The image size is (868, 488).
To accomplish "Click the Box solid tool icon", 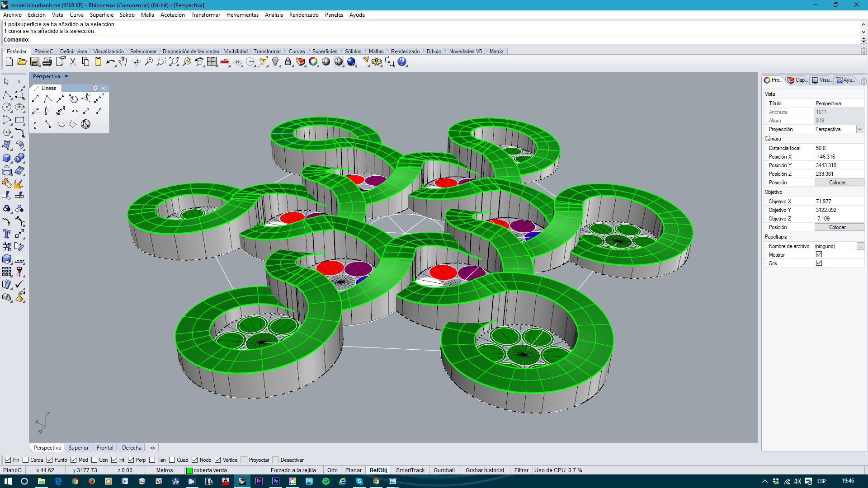I will point(7,158).
